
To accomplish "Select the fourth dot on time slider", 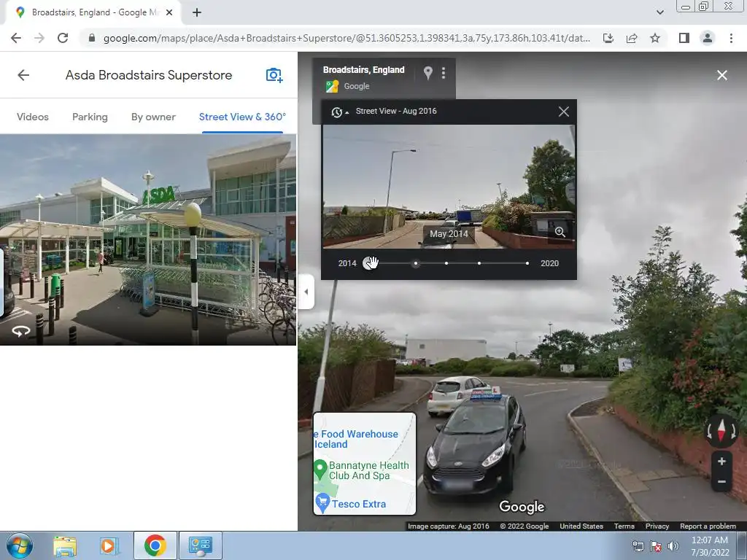I will point(479,263).
